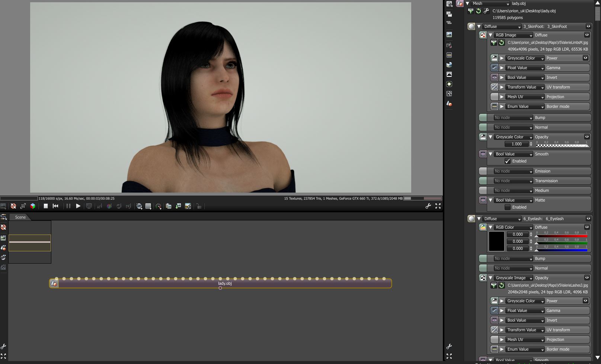This screenshot has width=601, height=364.
Task: Reload the V5ValerieLashes3.jpg texture
Action: point(502,285)
